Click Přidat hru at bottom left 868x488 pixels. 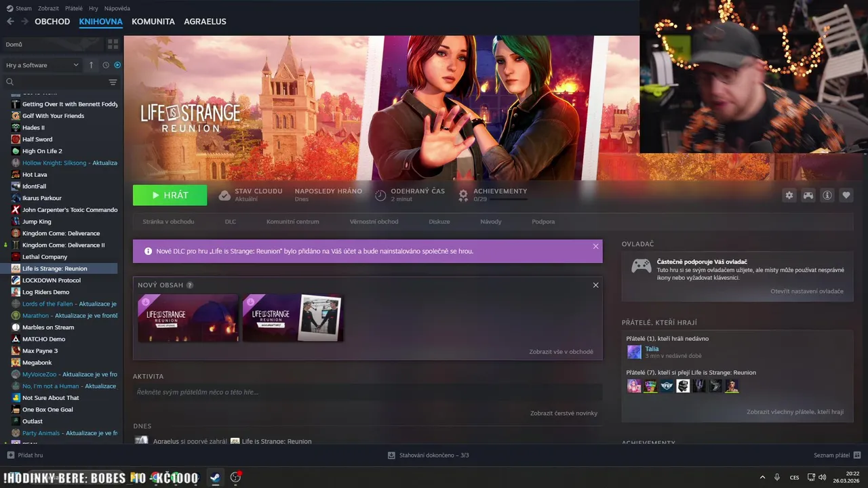[x=25, y=455]
